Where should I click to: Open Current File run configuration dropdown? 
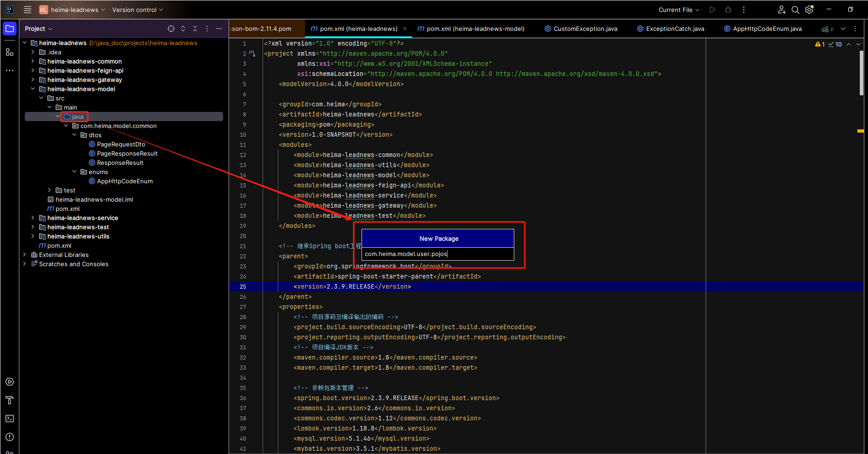tap(678, 10)
